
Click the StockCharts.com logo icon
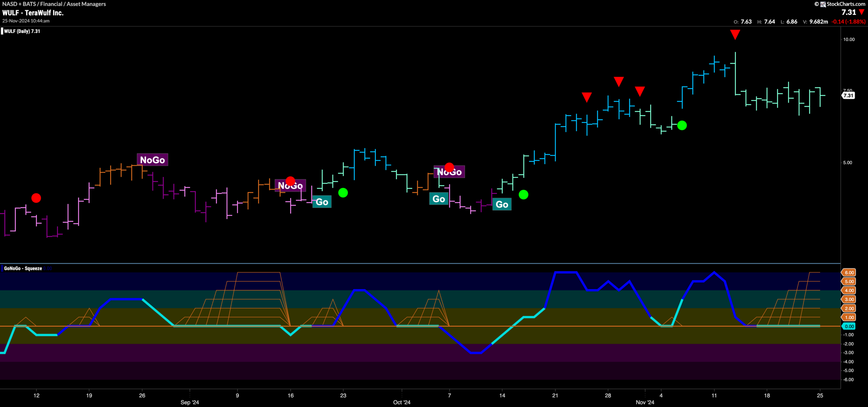pyautogui.click(x=823, y=4)
